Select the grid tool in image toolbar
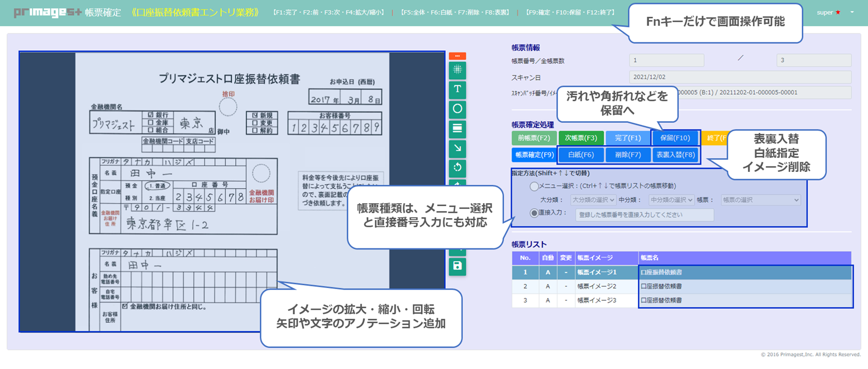Screen dimensions: 868x369 (457, 70)
